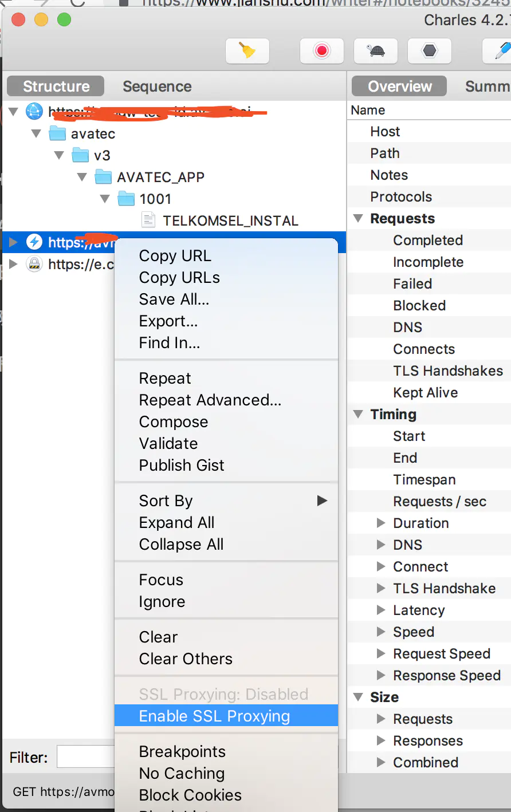511x812 pixels.
Task: Open the Sort By submenu arrow
Action: click(x=322, y=500)
